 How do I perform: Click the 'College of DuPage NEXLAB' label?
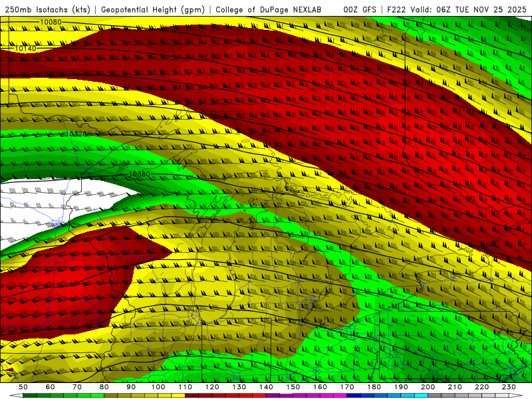tap(268, 9)
